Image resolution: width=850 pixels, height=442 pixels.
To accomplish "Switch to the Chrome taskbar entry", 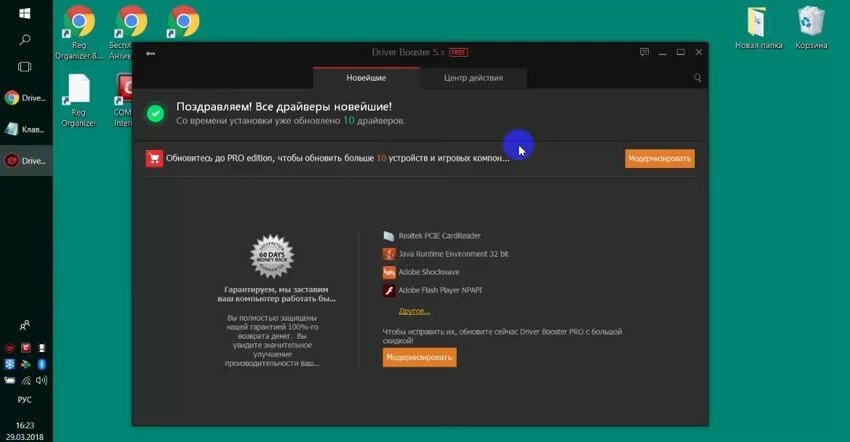I will coord(26,98).
